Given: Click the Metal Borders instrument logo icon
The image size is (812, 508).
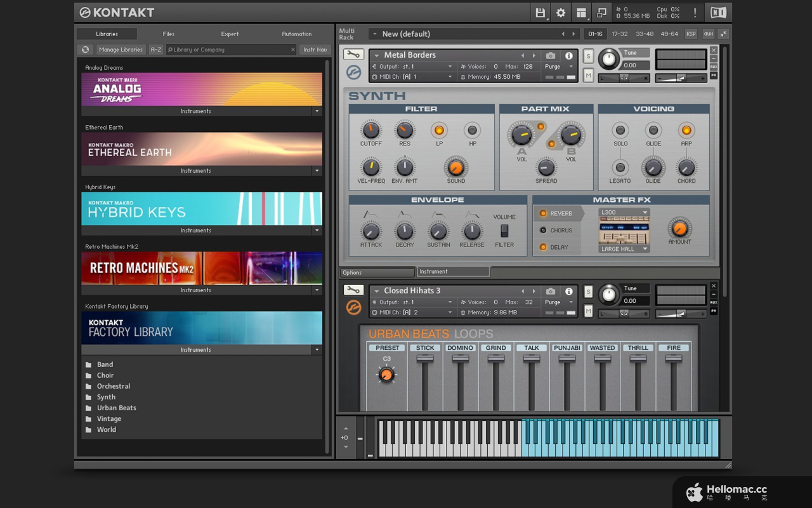Looking at the screenshot, I should point(353,72).
